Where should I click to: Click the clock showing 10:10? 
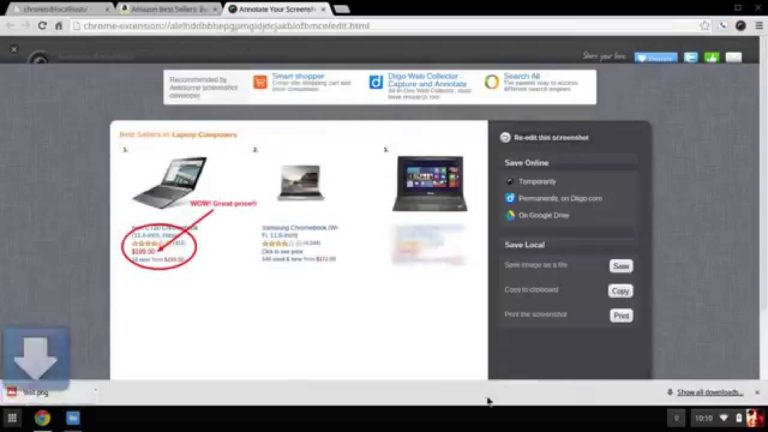(x=703, y=418)
